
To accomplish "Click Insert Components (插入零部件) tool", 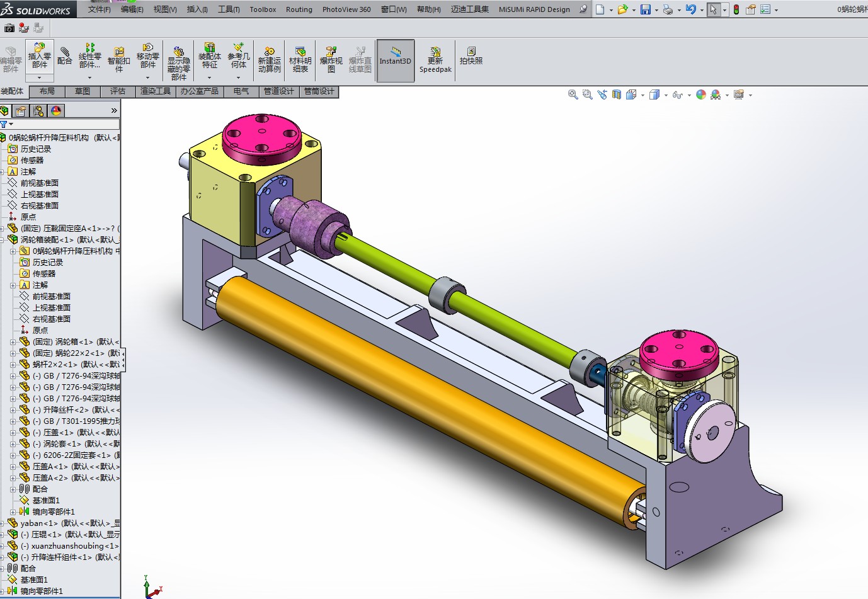I will pyautogui.click(x=39, y=55).
